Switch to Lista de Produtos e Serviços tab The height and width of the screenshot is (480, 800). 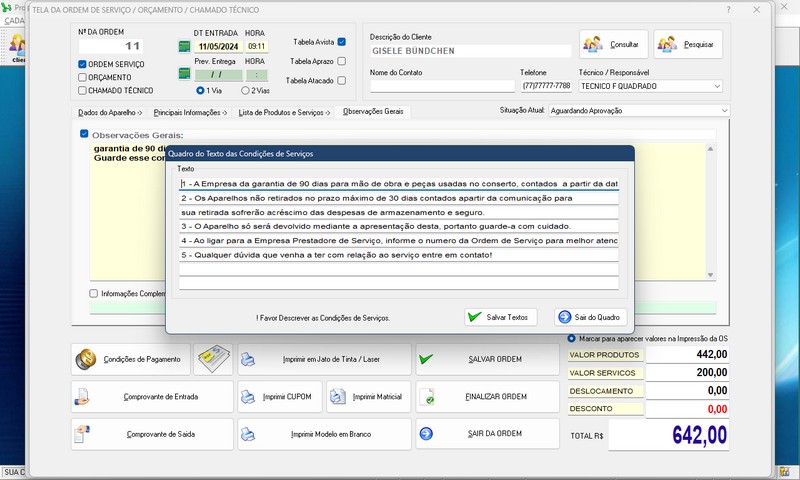pos(284,113)
